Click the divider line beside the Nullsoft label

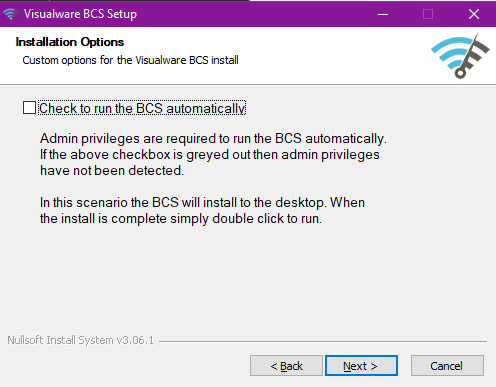(x=323, y=341)
